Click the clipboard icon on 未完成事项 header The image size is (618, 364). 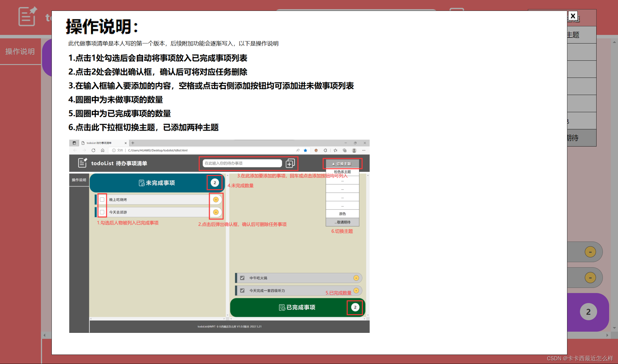[142, 183]
